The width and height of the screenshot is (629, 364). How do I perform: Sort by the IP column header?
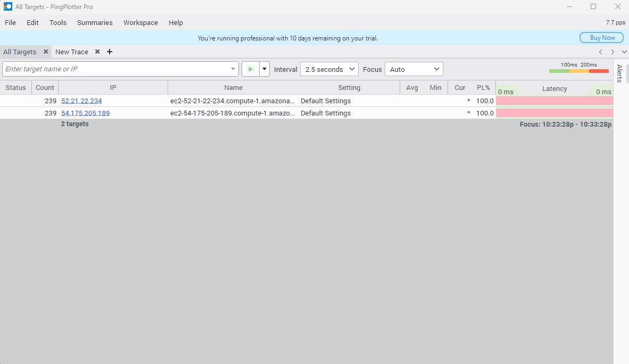(x=113, y=87)
